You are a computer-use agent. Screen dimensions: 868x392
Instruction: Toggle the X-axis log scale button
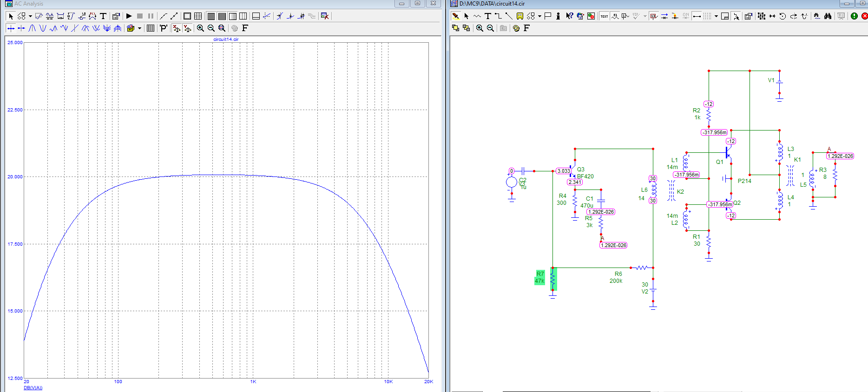[177, 28]
